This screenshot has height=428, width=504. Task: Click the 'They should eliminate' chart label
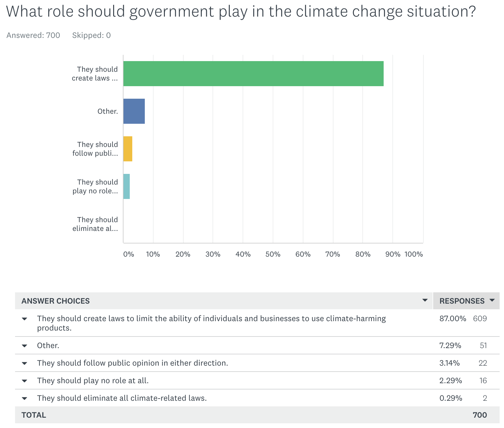coord(95,224)
